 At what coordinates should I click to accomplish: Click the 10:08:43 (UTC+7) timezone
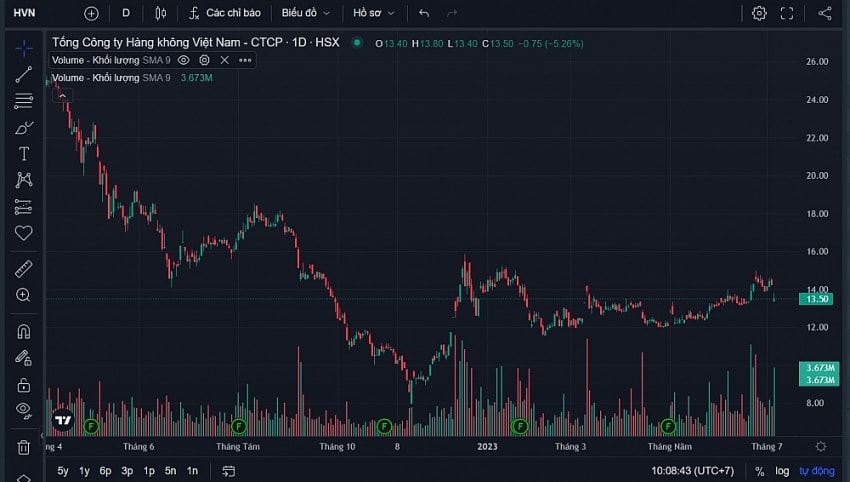[692, 471]
